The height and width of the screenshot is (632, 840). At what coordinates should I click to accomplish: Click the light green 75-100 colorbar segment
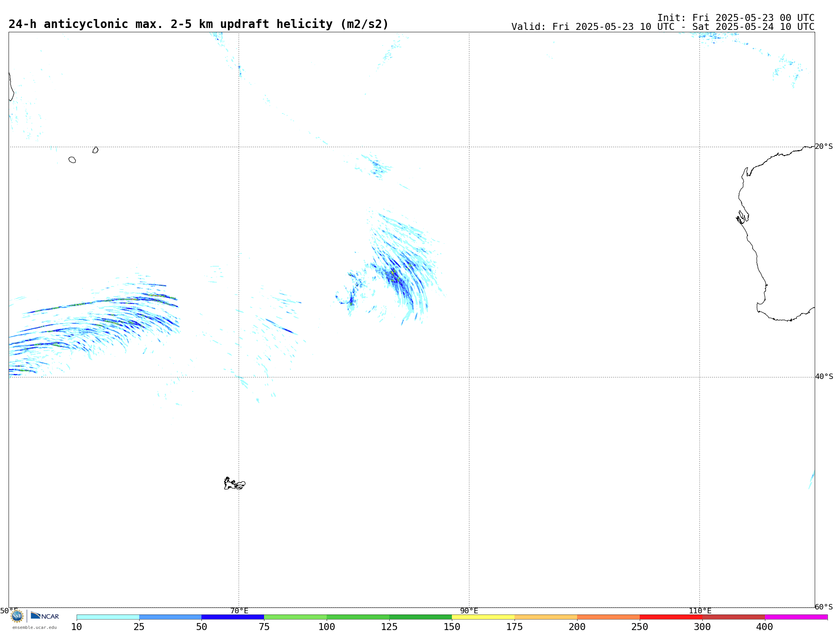296,617
